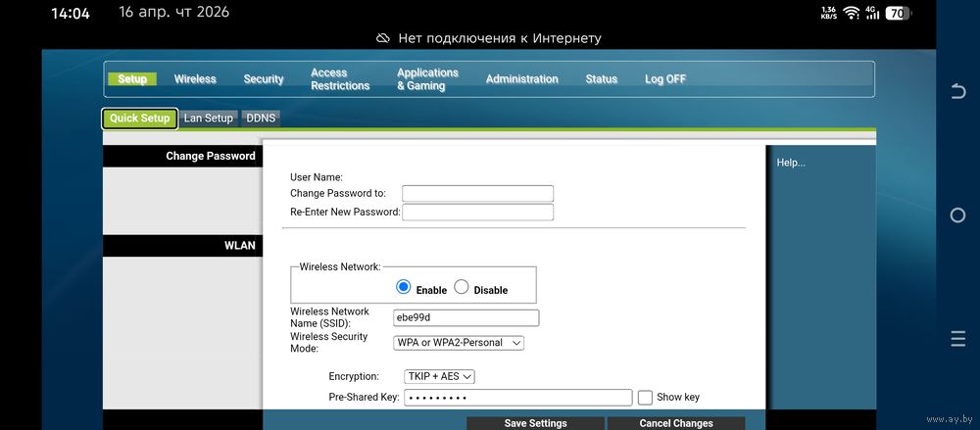Focus the Change Password to field
The height and width of the screenshot is (430, 980).
477,193
